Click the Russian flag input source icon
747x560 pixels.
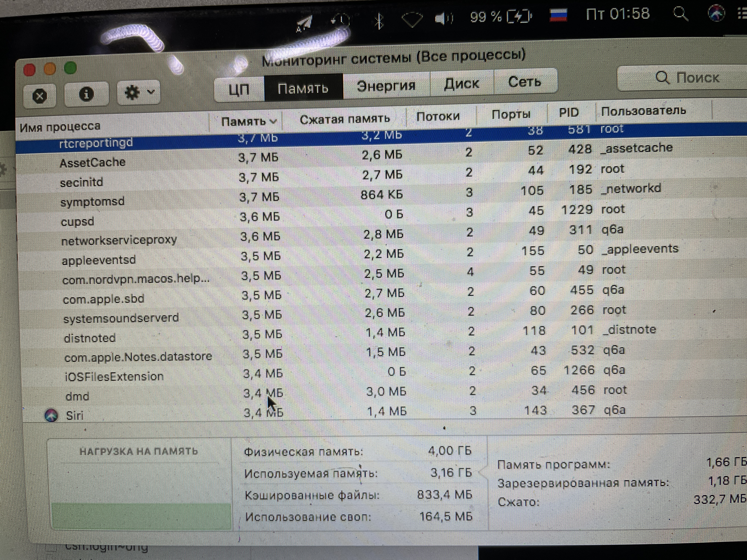[x=559, y=15]
